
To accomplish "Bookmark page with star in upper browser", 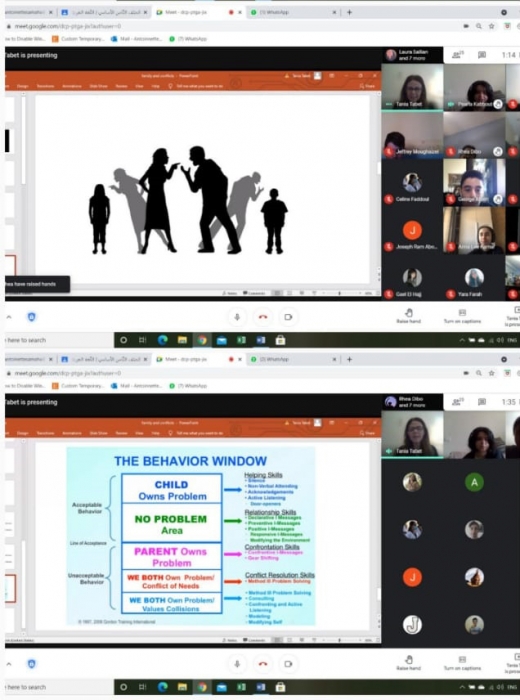I will pos(491,26).
